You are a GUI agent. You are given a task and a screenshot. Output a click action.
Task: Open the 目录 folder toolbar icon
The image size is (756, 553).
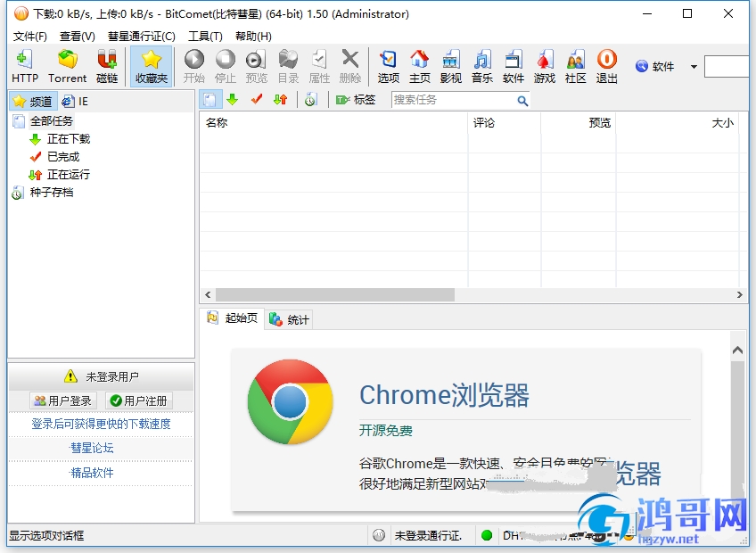(x=288, y=67)
